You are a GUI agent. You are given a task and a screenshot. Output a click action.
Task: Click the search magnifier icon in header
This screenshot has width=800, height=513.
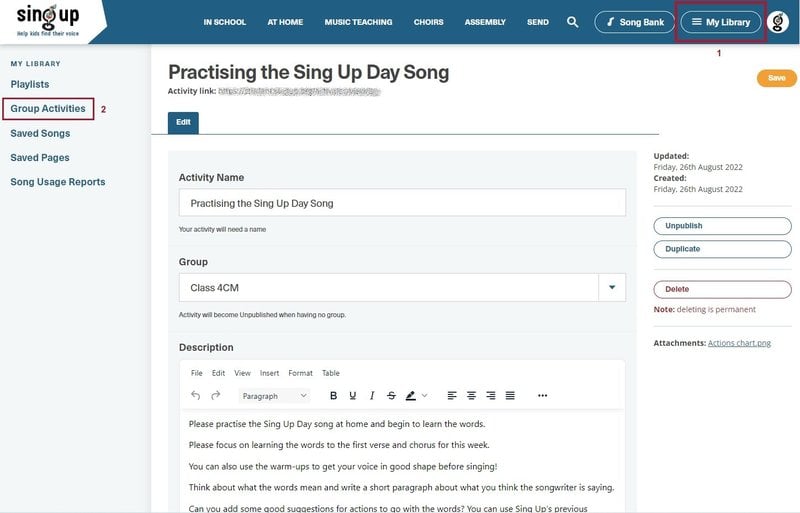[572, 22]
